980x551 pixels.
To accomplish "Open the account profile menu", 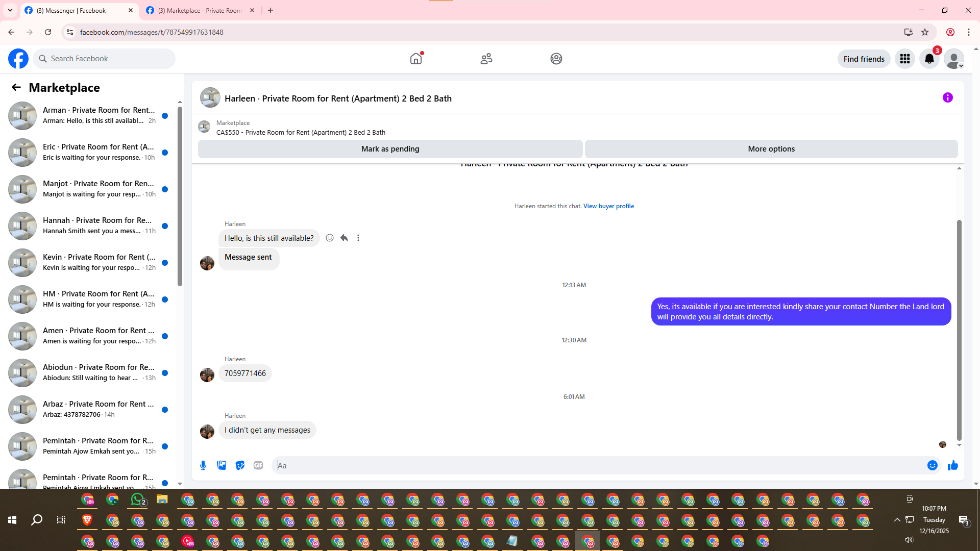I will 954,59.
